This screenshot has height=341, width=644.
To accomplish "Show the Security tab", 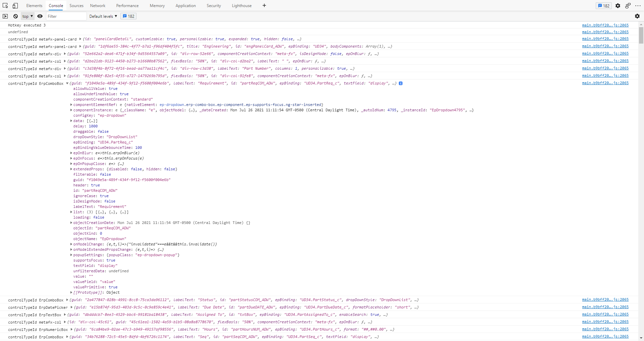I will (x=214, y=6).
